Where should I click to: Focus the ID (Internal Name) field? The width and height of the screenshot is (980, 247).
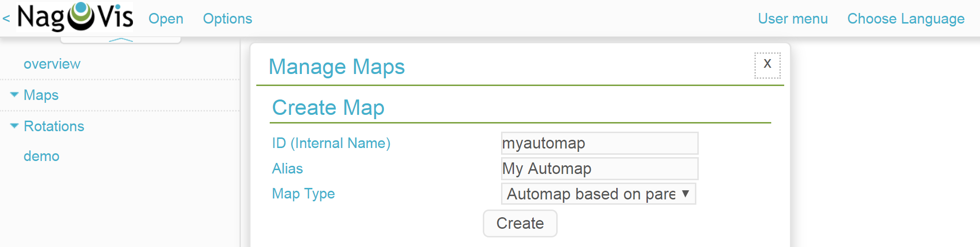(x=599, y=143)
